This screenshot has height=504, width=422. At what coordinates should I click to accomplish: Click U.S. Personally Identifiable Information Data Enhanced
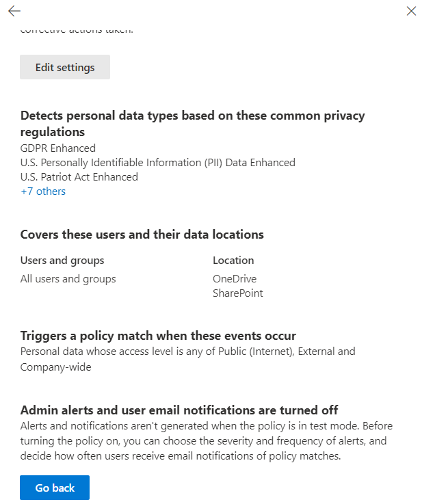158,163
